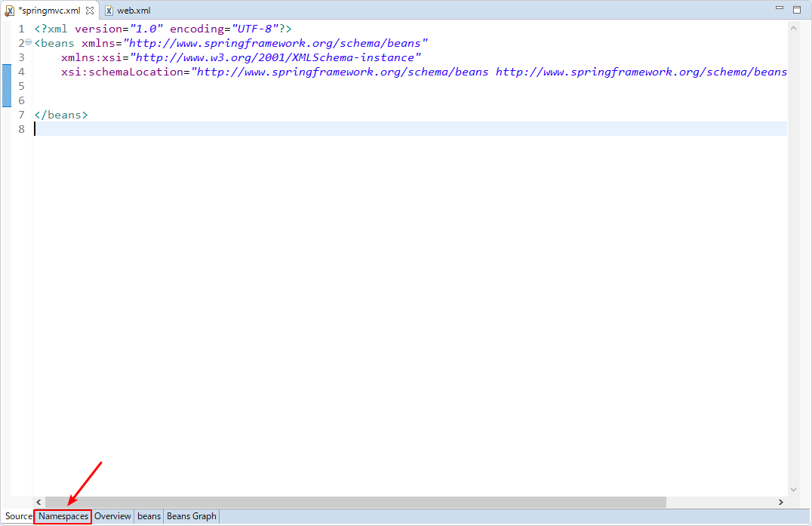
Task: Open the Namespaces tab
Action: [63, 516]
